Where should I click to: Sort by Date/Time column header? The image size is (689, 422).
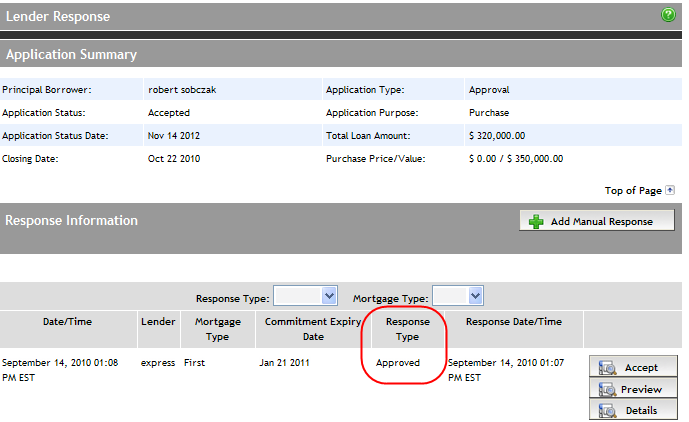point(67,322)
